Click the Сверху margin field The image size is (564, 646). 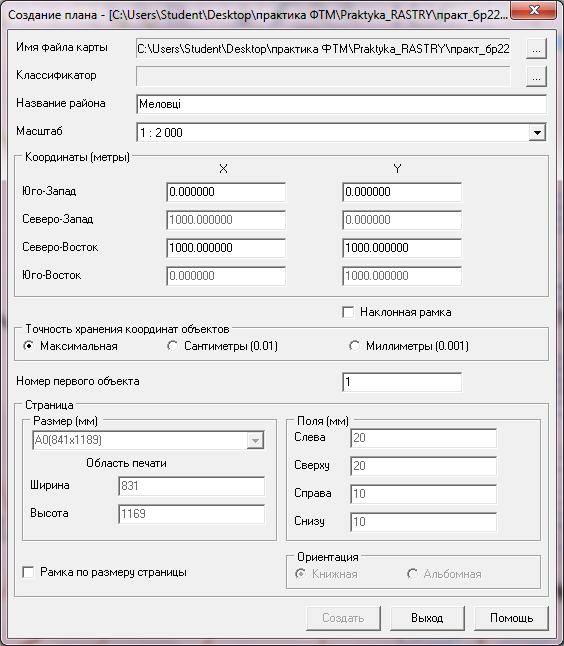(424, 466)
